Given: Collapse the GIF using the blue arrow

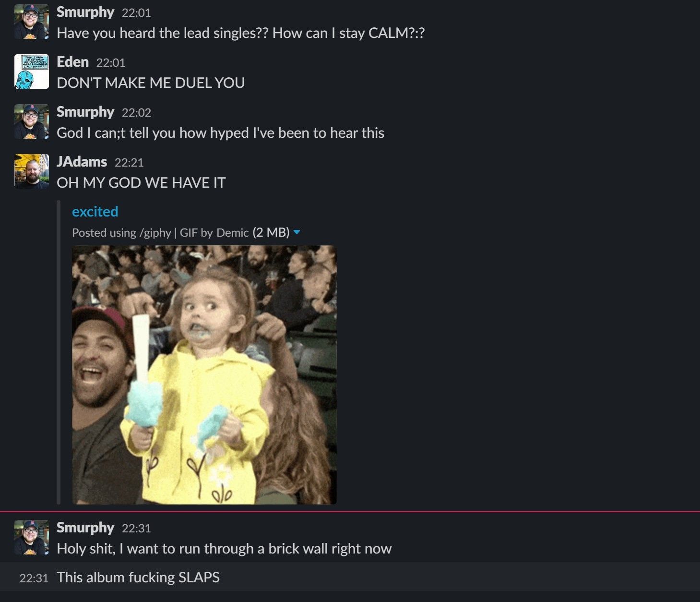Looking at the screenshot, I should click(297, 232).
